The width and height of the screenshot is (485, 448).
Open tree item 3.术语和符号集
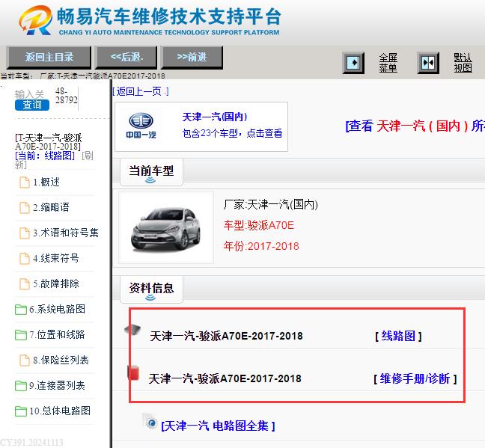point(66,233)
